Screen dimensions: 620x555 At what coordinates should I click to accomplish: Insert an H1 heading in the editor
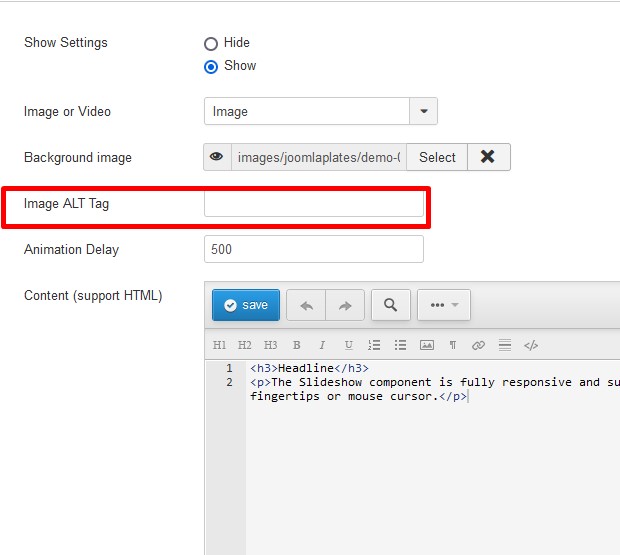click(219, 345)
